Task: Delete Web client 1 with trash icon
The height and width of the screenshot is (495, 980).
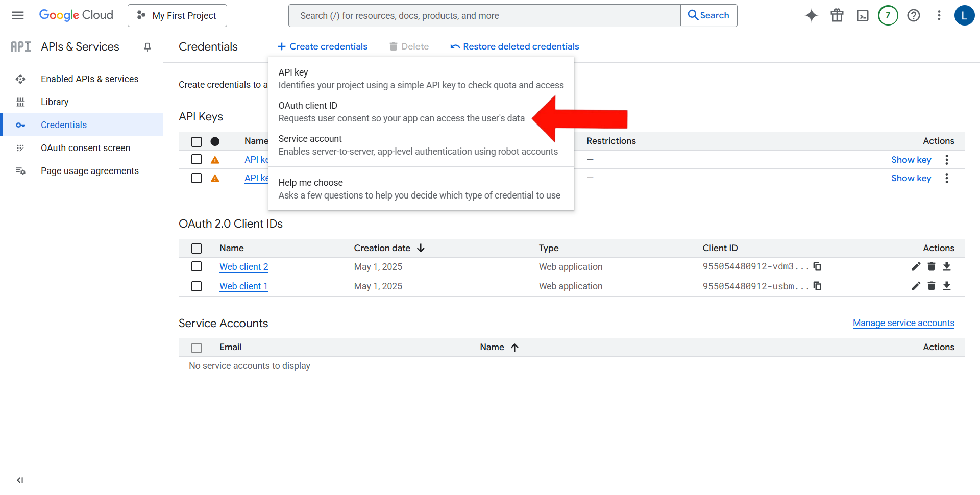Action: [932, 286]
